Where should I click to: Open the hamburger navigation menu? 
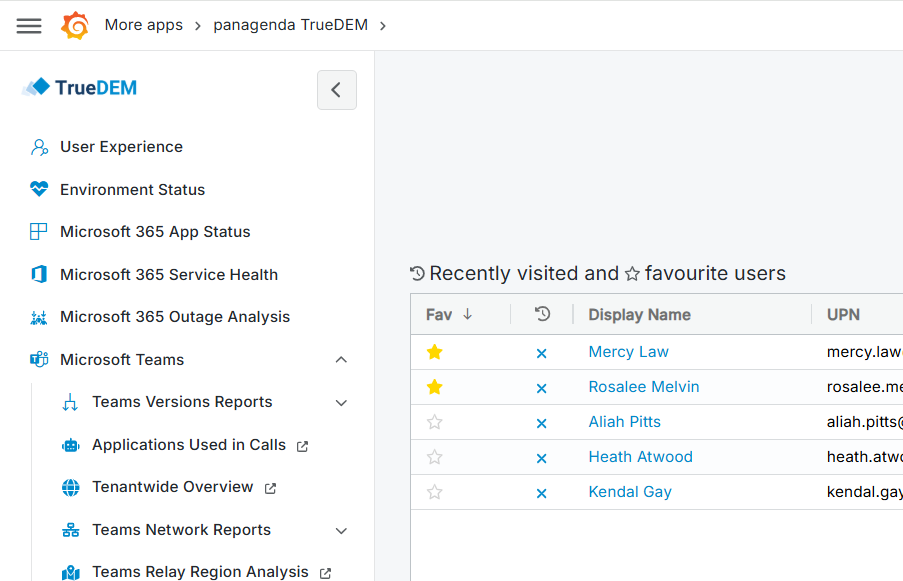pos(29,25)
